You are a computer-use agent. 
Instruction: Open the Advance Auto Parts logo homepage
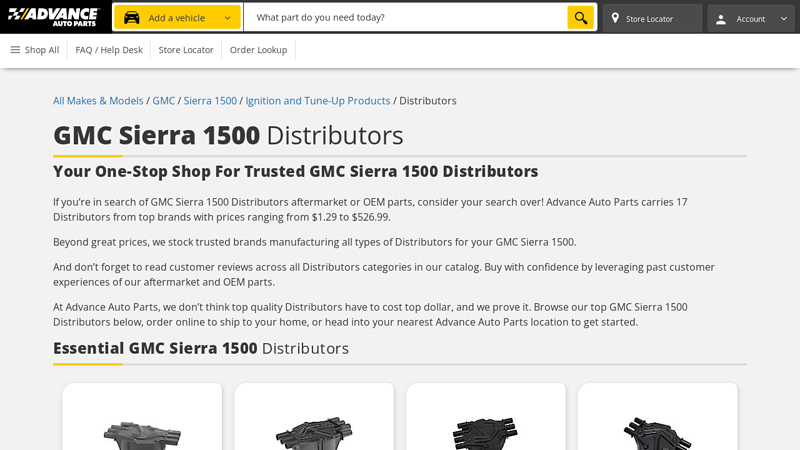coord(54,17)
